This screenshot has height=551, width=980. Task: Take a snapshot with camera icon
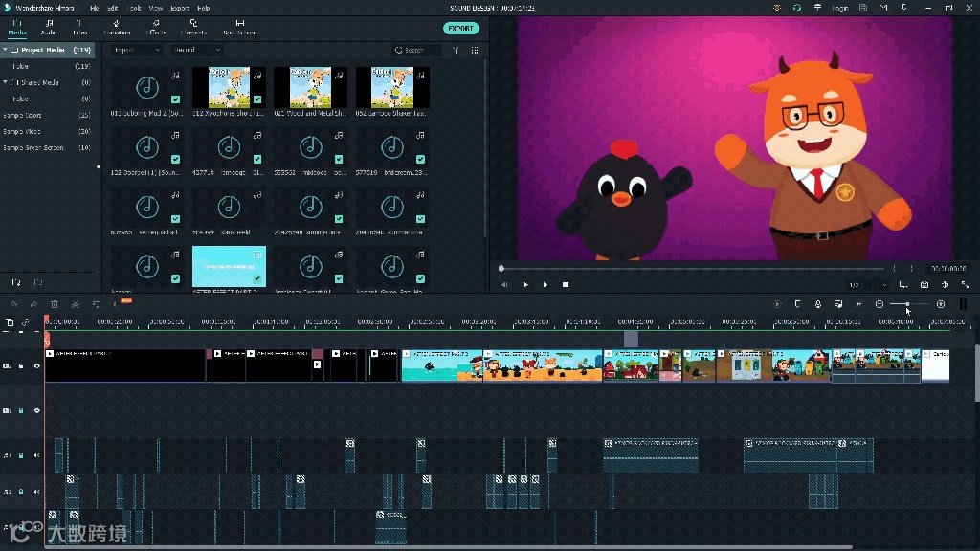(924, 285)
